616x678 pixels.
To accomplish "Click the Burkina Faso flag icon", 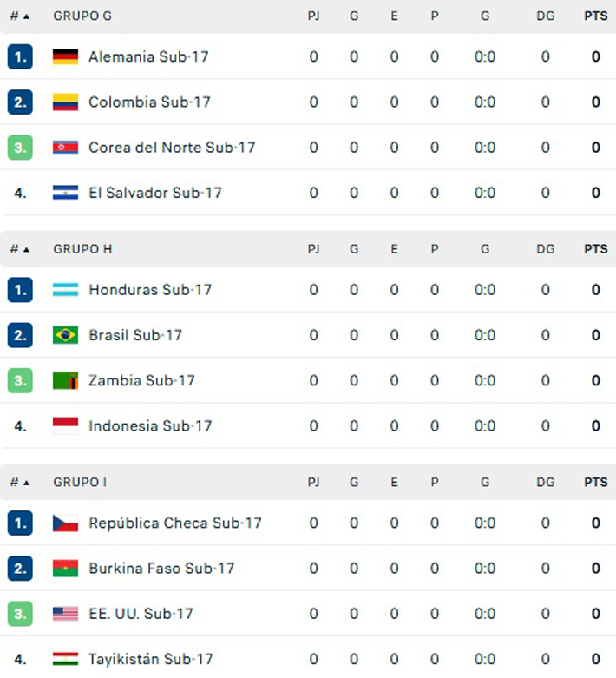I will pos(65,569).
